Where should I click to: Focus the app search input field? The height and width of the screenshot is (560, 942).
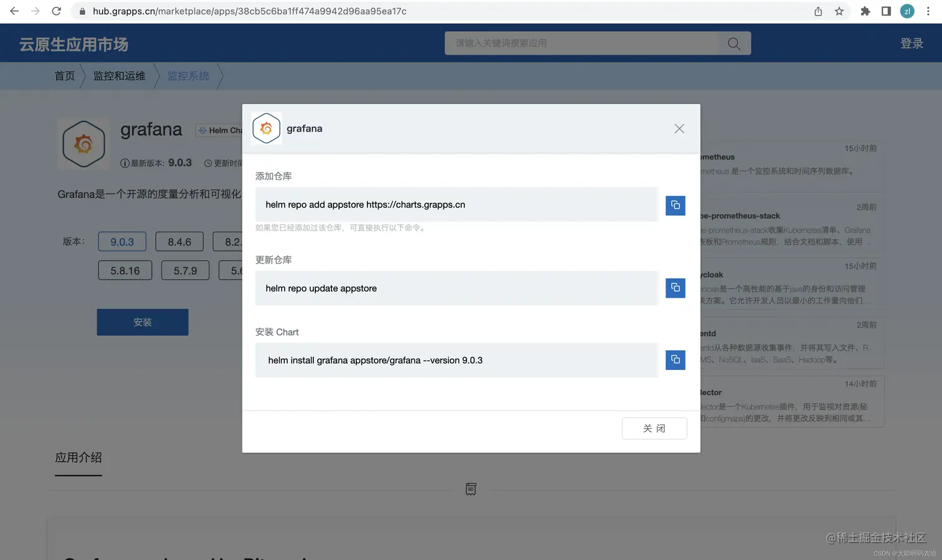click(x=583, y=44)
